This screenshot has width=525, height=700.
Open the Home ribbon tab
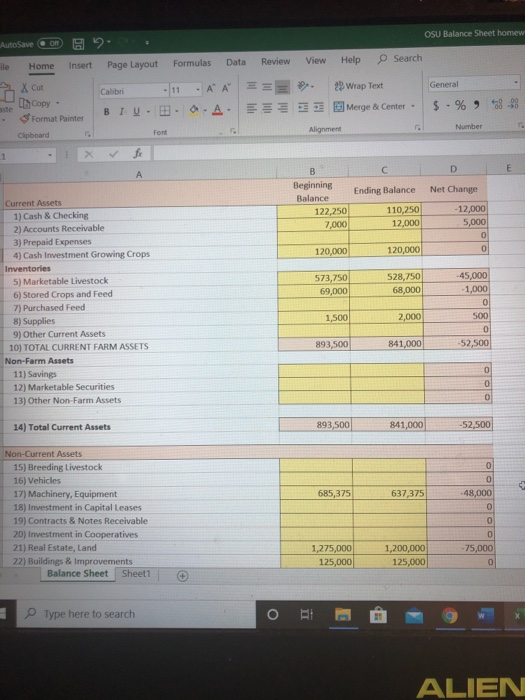[42, 66]
